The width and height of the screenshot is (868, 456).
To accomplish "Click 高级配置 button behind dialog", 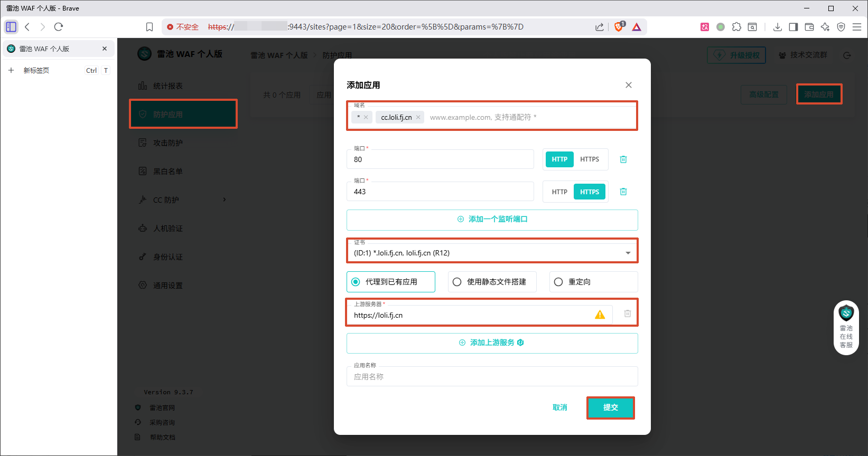I will tap(764, 94).
